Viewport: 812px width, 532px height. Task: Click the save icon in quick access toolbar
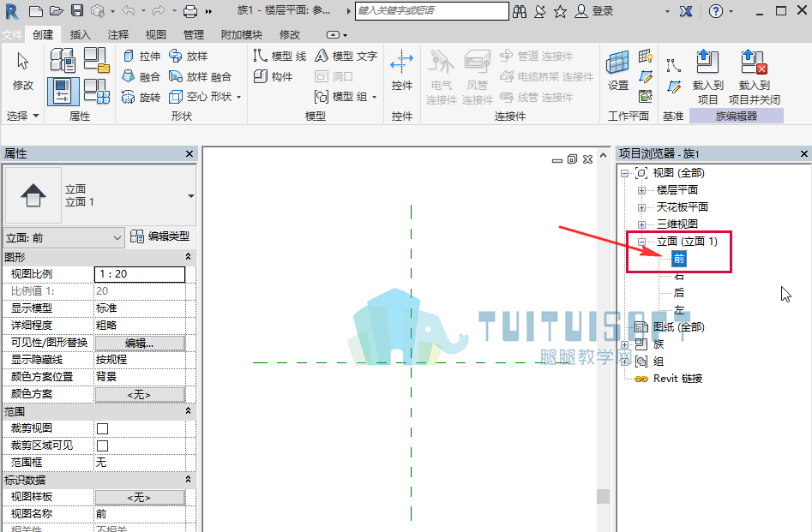pyautogui.click(x=76, y=11)
